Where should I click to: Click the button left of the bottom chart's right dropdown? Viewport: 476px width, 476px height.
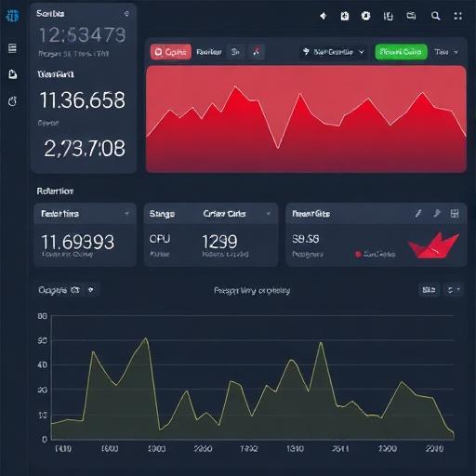coord(429,290)
